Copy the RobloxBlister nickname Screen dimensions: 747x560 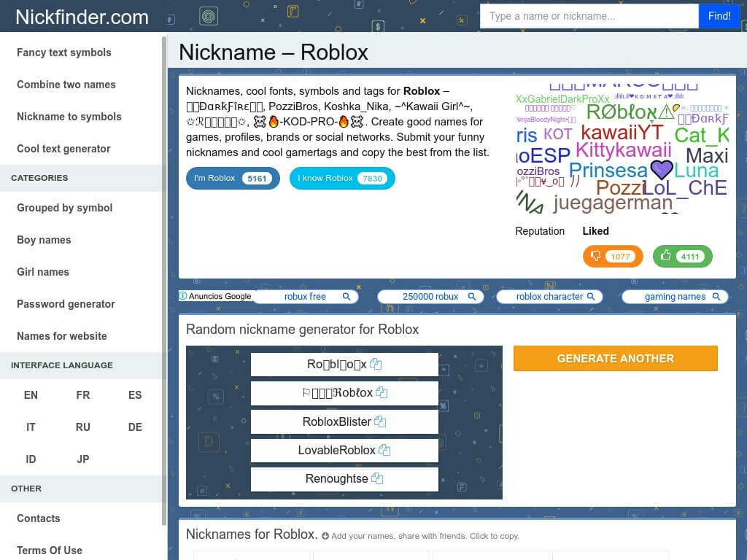[379, 421]
